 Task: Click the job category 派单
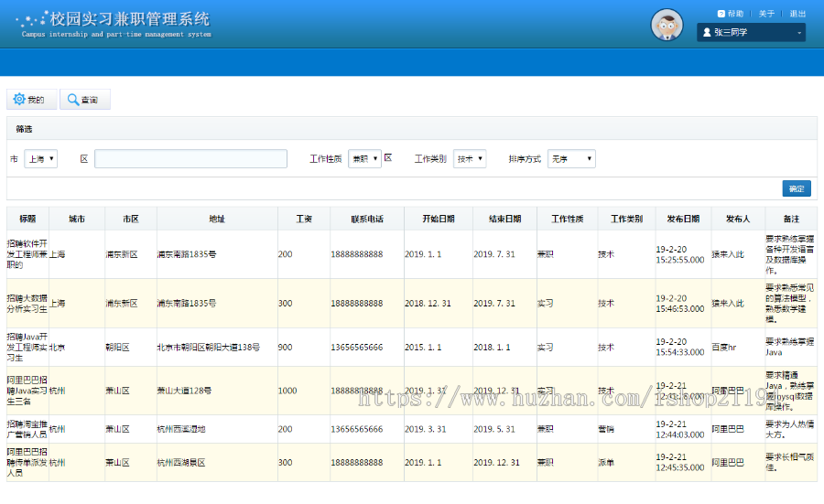pos(606,463)
